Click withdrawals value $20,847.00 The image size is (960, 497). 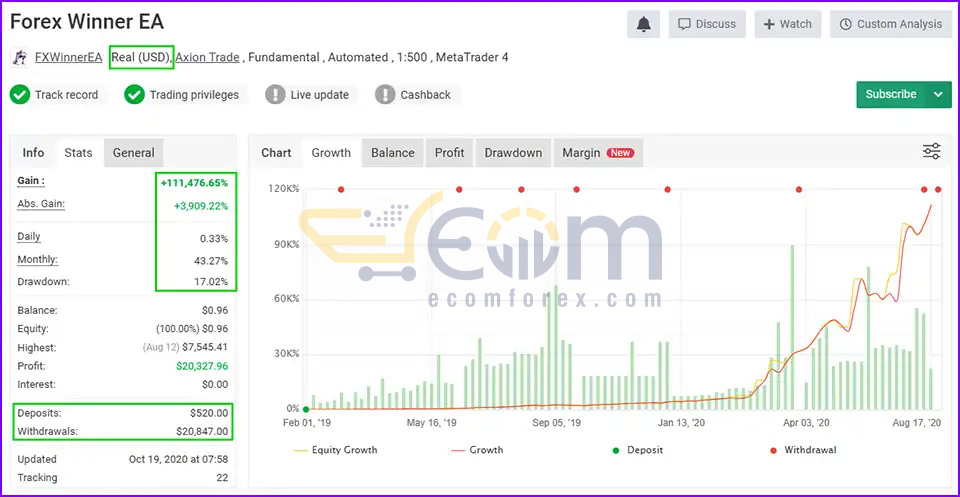click(202, 432)
